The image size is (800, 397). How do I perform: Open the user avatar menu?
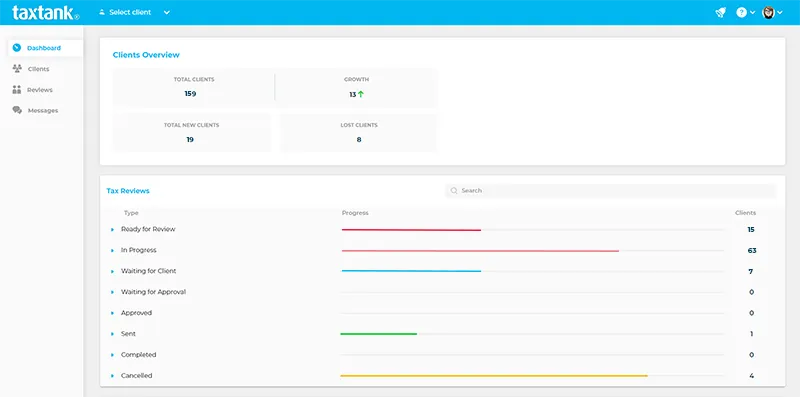coord(772,13)
